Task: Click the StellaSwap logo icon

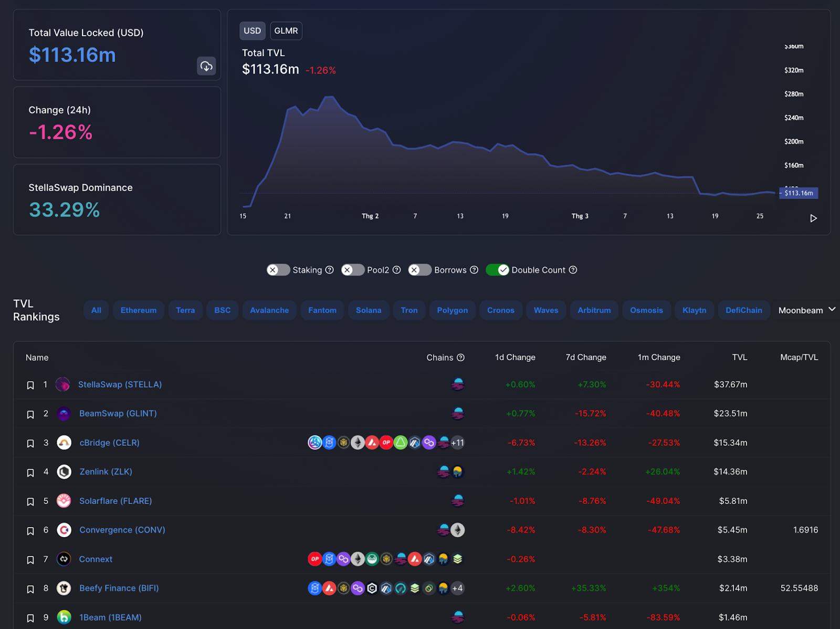Action: [x=63, y=385]
